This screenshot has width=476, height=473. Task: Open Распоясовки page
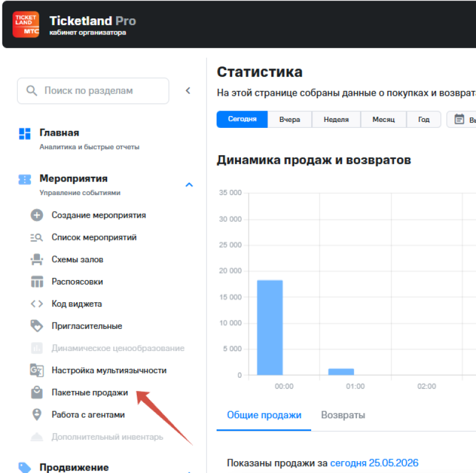coord(77,282)
